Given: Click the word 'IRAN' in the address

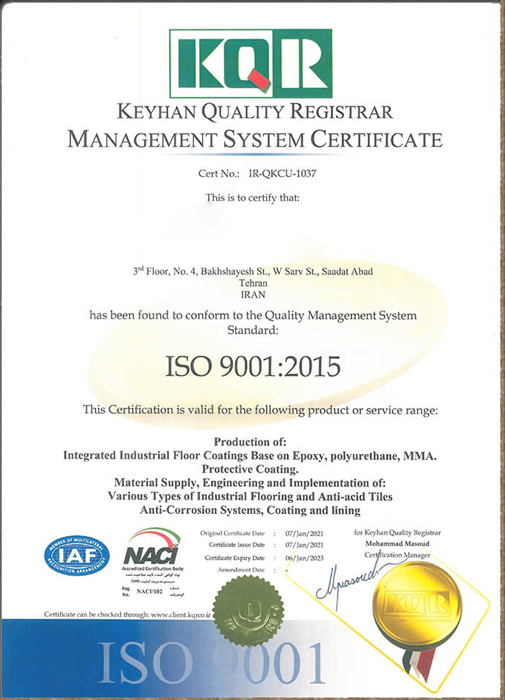Looking at the screenshot, I should point(253,295).
